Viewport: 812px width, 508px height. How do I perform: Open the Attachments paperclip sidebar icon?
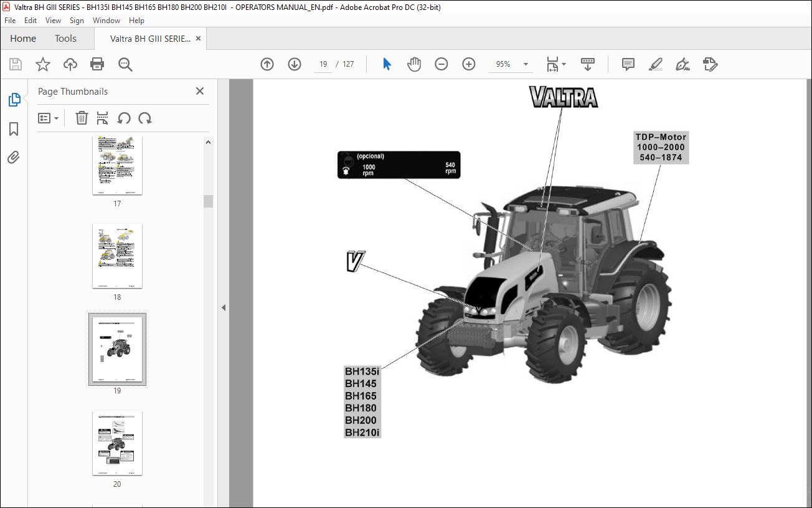tap(14, 157)
